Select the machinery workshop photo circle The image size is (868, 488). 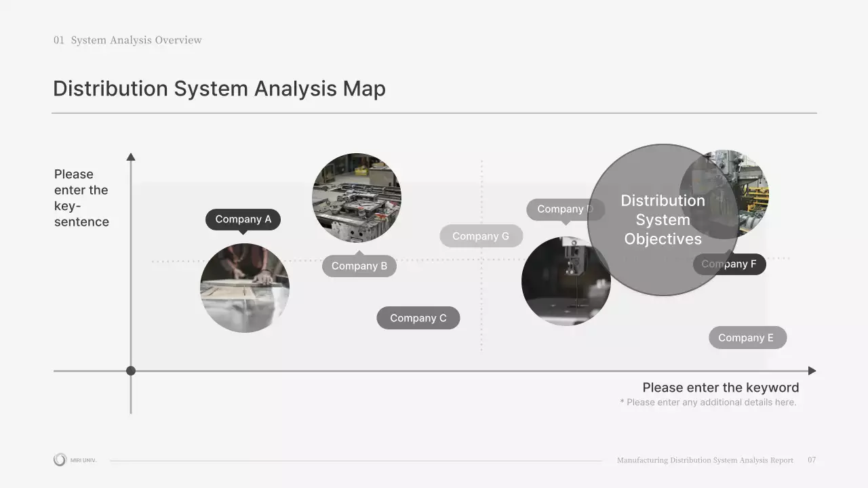coord(357,197)
